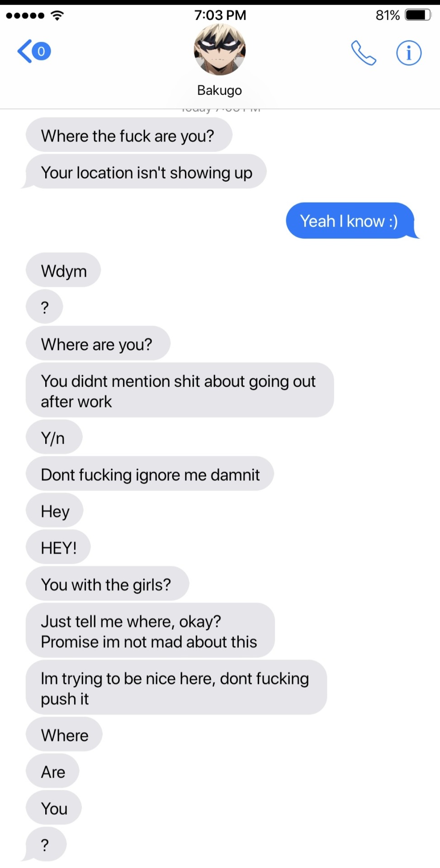This screenshot has height=868, width=440.
Task: Tap the 'Im trying to be nice' message
Action: pyautogui.click(x=176, y=688)
